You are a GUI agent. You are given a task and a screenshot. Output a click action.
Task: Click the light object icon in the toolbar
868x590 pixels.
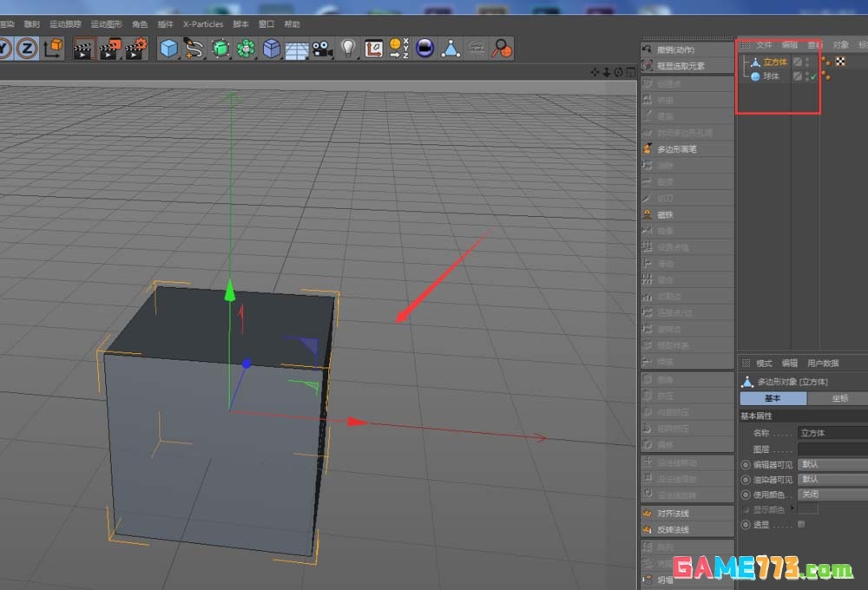(x=350, y=49)
